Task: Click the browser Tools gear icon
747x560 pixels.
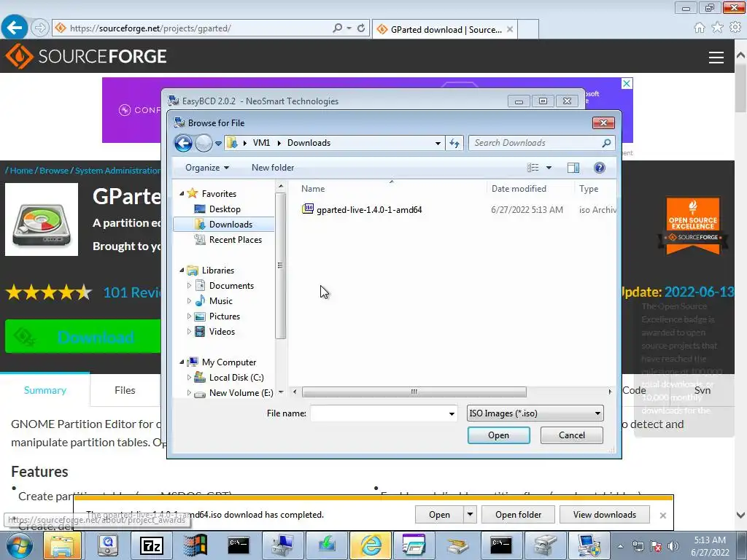Action: click(735, 28)
